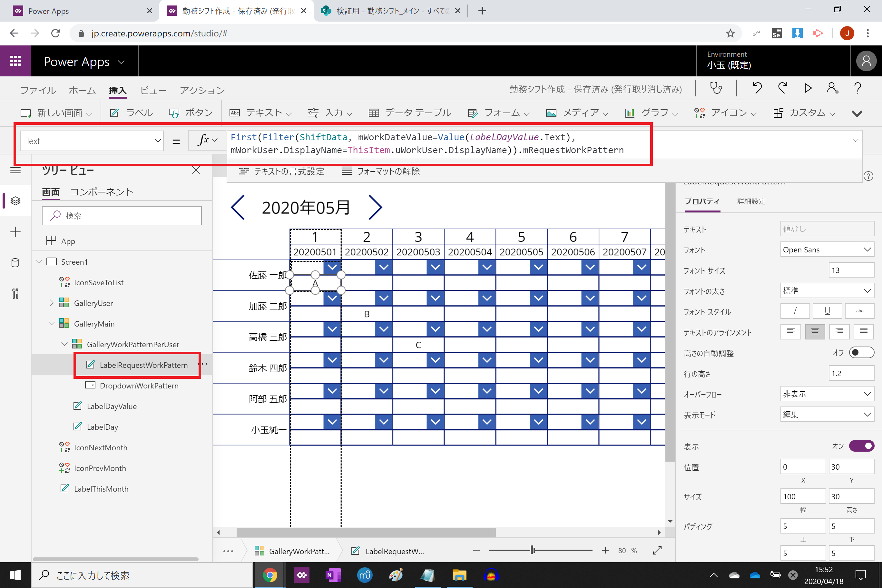
Task: Click テキストの書式設定 format text button
Action: [x=281, y=171]
